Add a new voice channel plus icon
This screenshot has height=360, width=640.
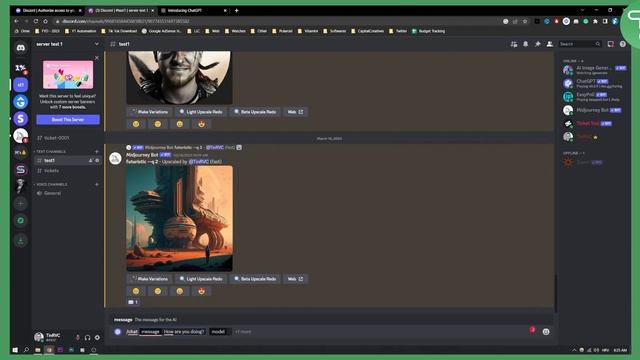pos(97,184)
